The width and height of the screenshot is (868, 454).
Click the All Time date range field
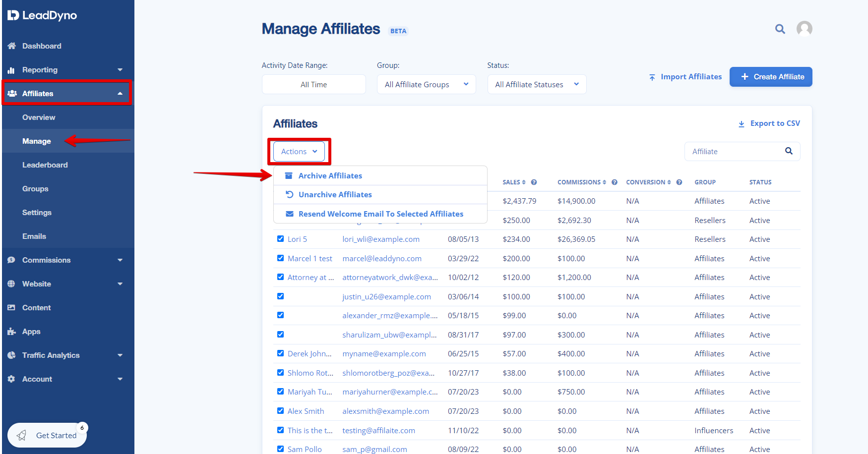click(314, 84)
